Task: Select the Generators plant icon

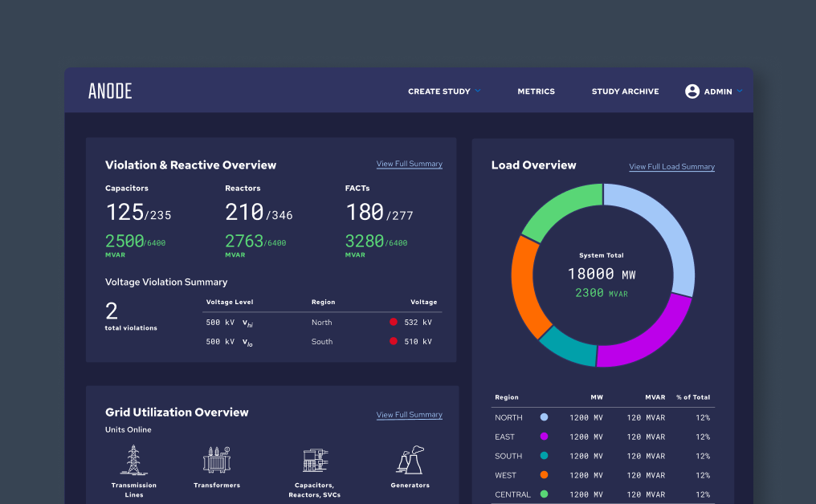Action: pyautogui.click(x=410, y=460)
